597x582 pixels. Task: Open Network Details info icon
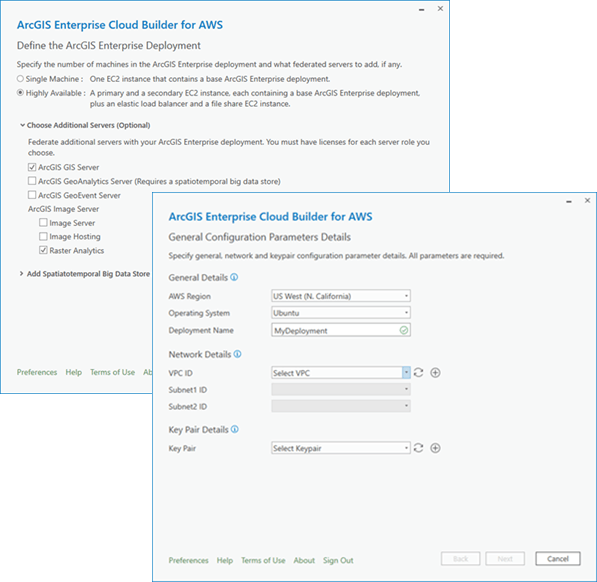point(237,354)
